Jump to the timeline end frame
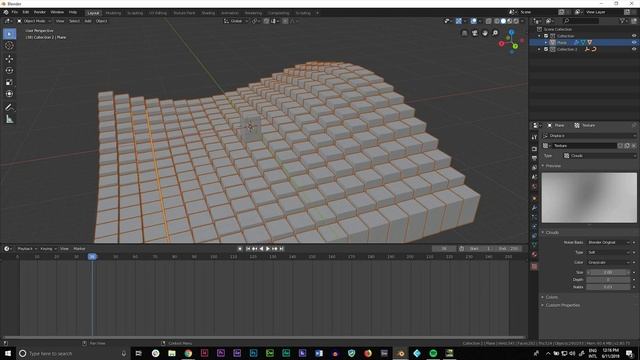 coord(281,249)
